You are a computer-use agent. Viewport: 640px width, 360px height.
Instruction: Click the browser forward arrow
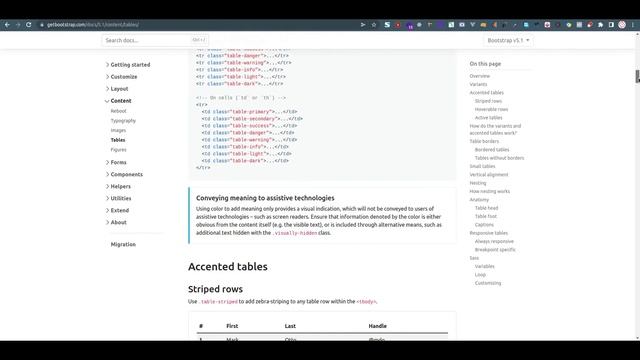pyautogui.click(x=18, y=25)
